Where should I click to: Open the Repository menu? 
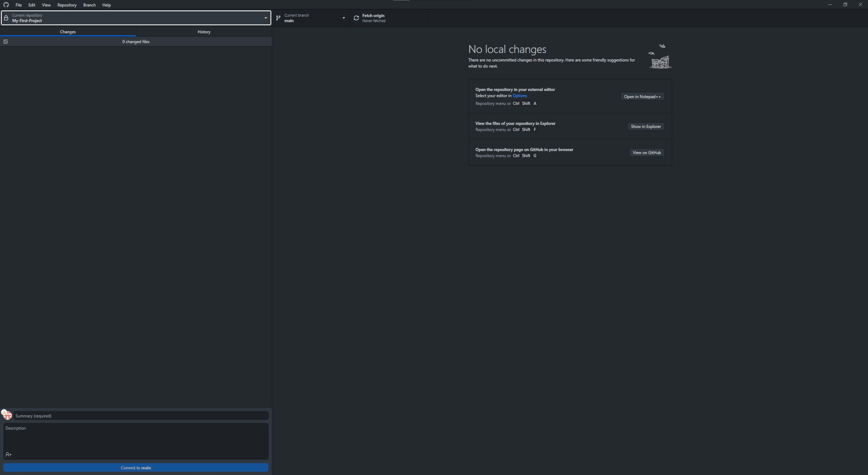(x=67, y=5)
